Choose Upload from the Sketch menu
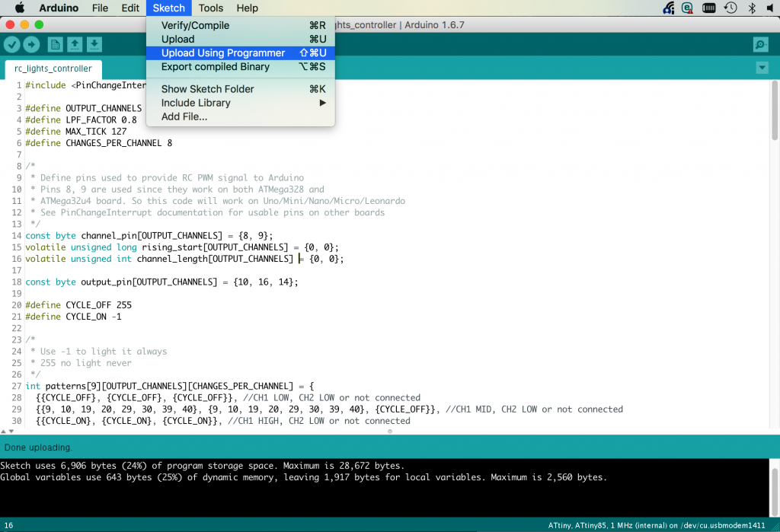780x532 pixels. tap(240, 40)
